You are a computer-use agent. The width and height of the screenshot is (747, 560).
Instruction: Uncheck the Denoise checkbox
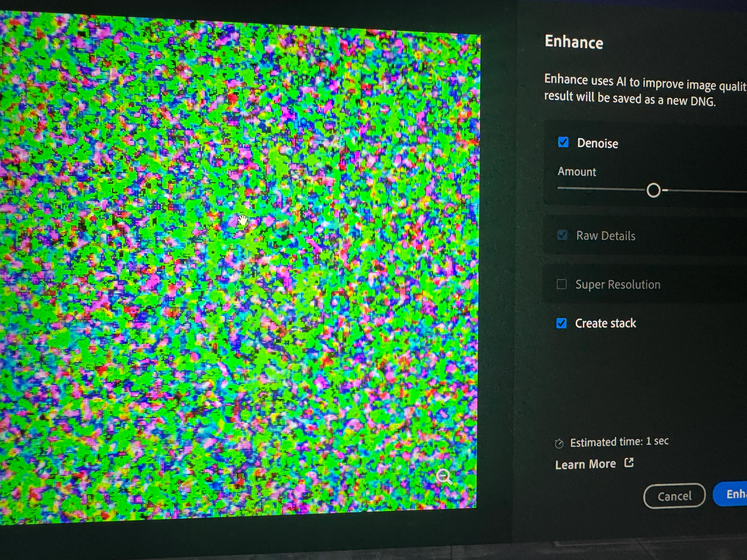tap(563, 142)
